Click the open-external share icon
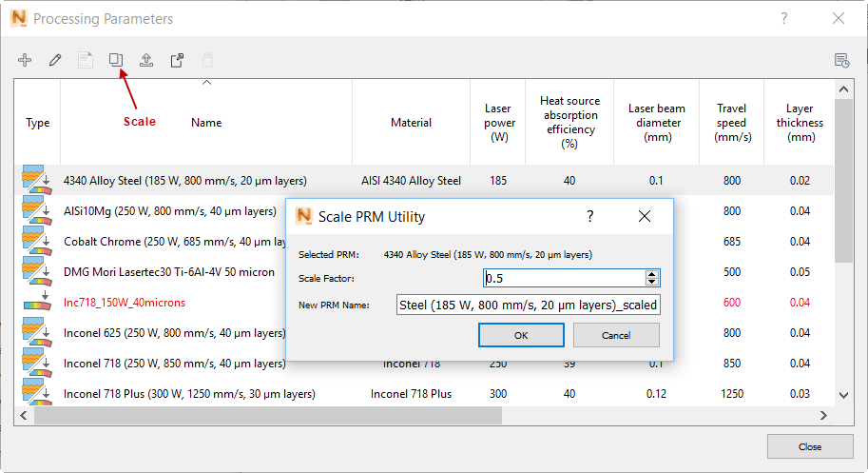This screenshot has height=473, width=868. point(177,60)
